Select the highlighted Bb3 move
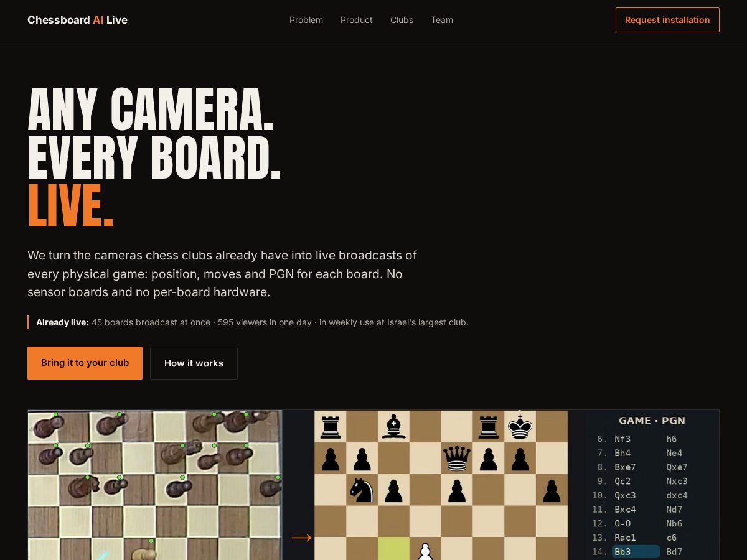 636,551
